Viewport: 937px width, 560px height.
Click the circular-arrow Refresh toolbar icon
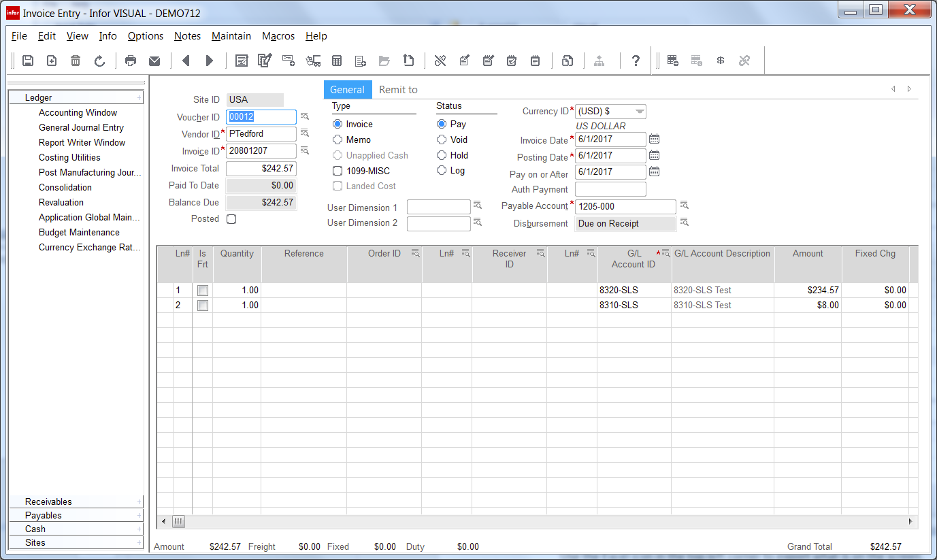click(99, 61)
